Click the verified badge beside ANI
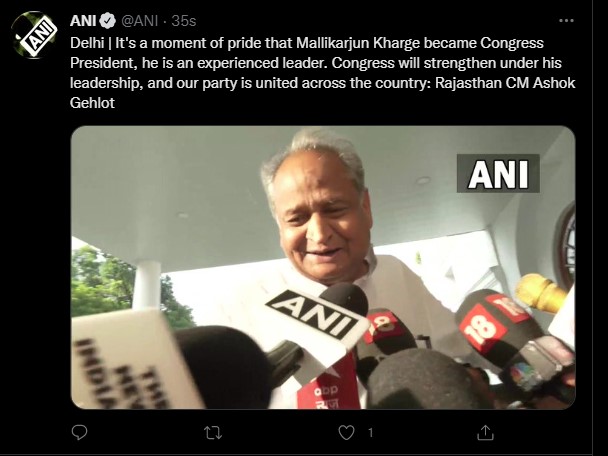Viewport: 608px width, 456px height. (108, 21)
